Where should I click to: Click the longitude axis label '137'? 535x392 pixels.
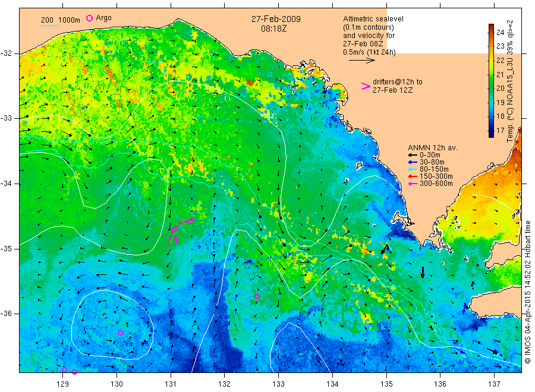(495, 384)
